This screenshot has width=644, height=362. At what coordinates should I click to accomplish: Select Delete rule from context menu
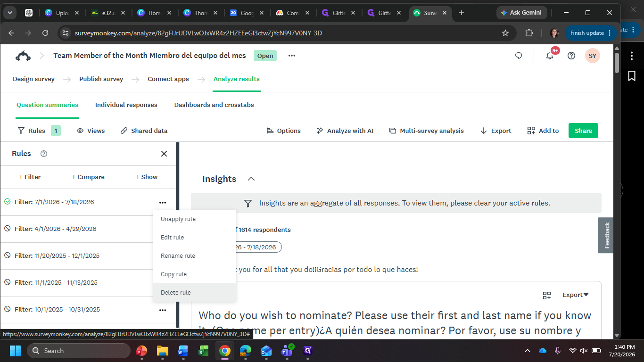(195, 293)
